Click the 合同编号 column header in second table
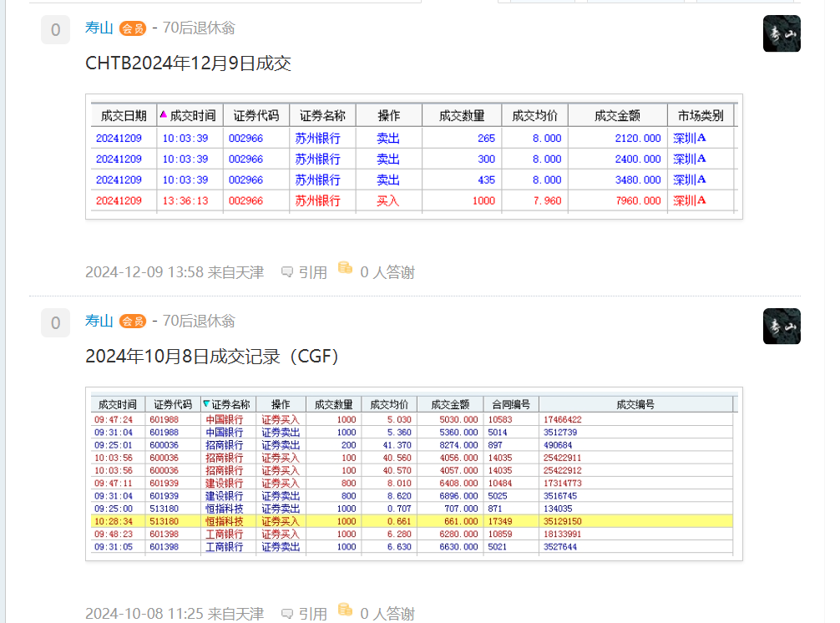 (510, 404)
